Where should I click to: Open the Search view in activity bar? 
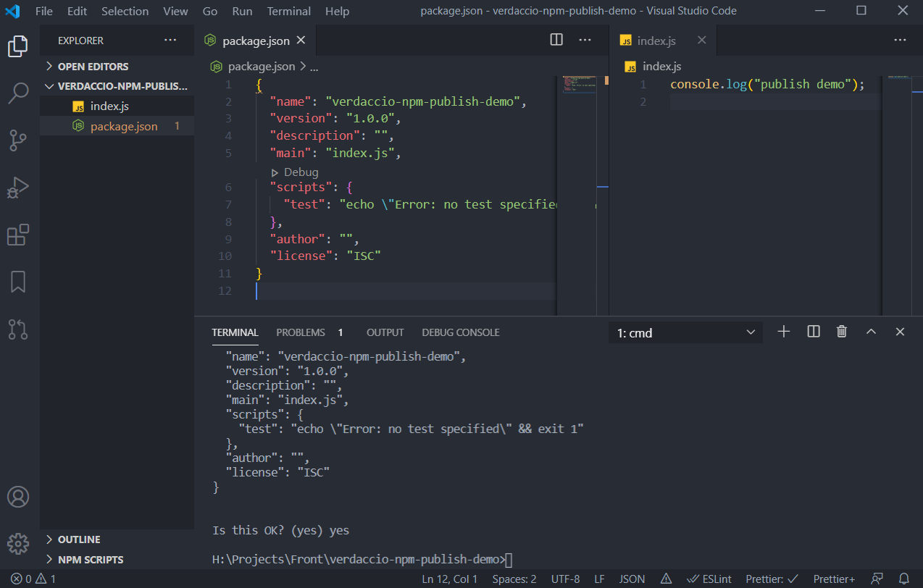[18, 93]
